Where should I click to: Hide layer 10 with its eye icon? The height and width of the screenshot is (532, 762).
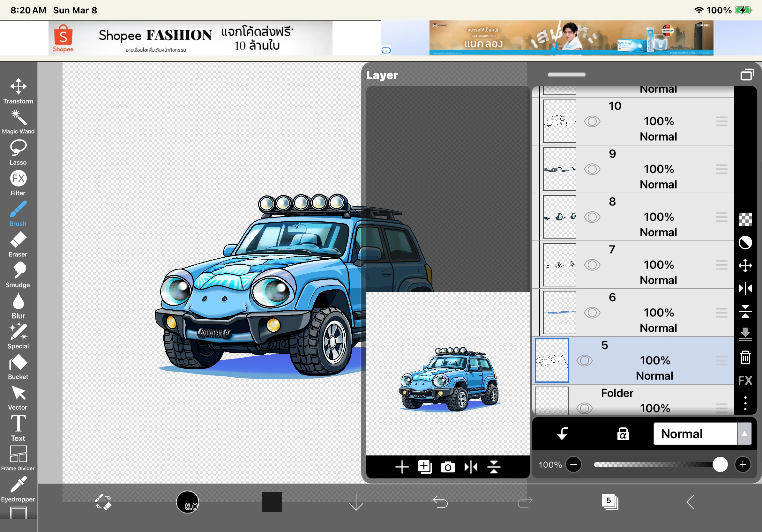(x=592, y=122)
